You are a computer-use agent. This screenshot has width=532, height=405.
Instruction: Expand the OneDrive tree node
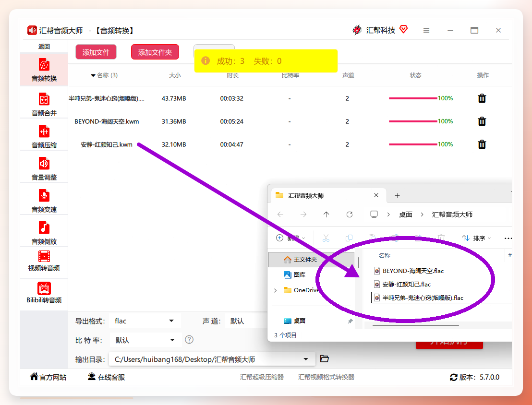[276, 290]
